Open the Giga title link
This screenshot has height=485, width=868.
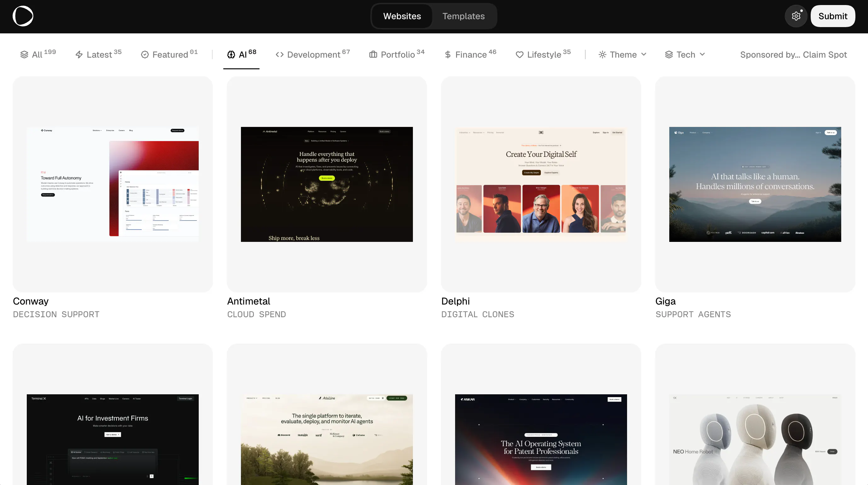pyautogui.click(x=665, y=301)
